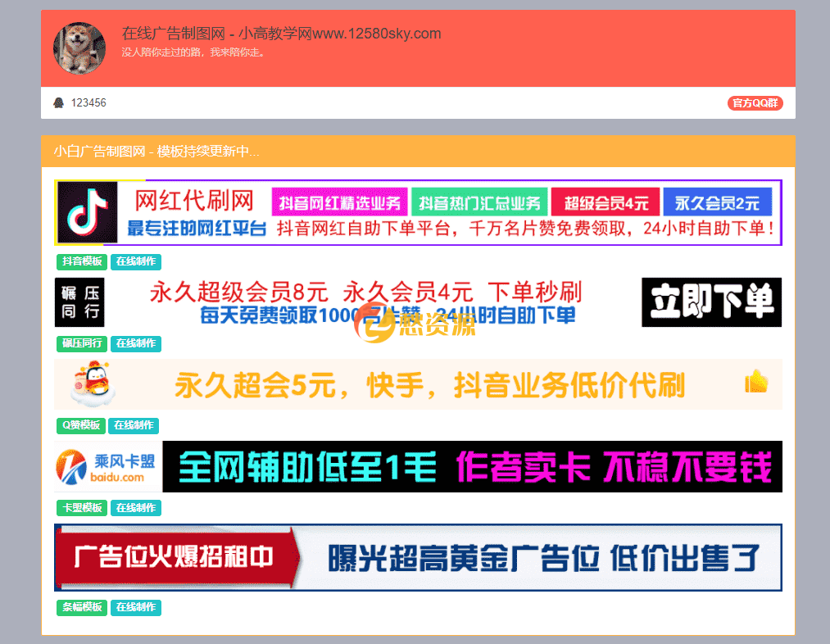Viewport: 830px width, 644px height.
Task: Click the 立即下单 button
Action: pos(711,302)
